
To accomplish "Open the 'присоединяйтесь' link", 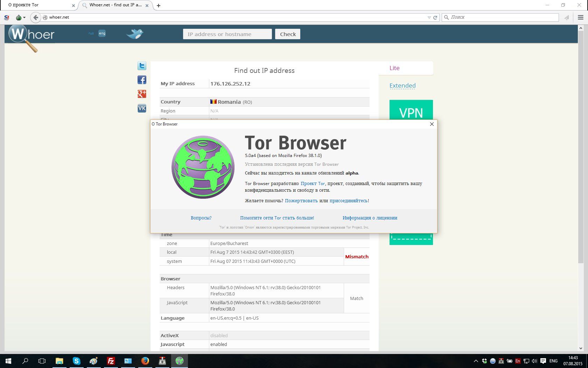I will tap(348, 201).
